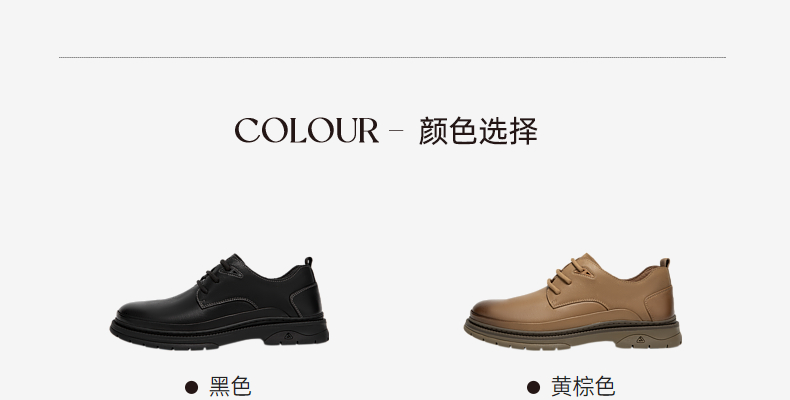
Task: Click the dash between COLOUR and 颜色选择
Action: [x=397, y=131]
